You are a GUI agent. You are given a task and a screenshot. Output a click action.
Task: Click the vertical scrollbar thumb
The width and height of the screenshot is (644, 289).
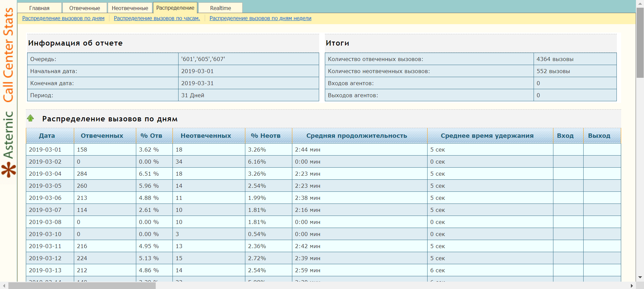click(640, 42)
